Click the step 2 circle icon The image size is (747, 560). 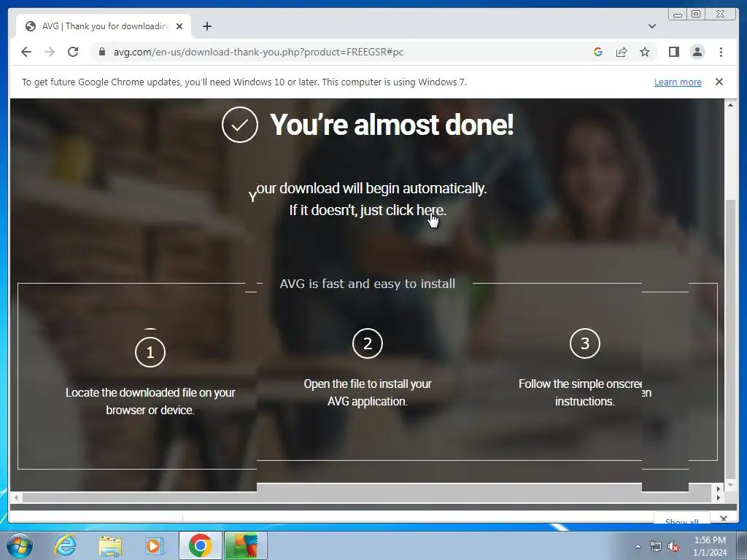click(x=368, y=343)
